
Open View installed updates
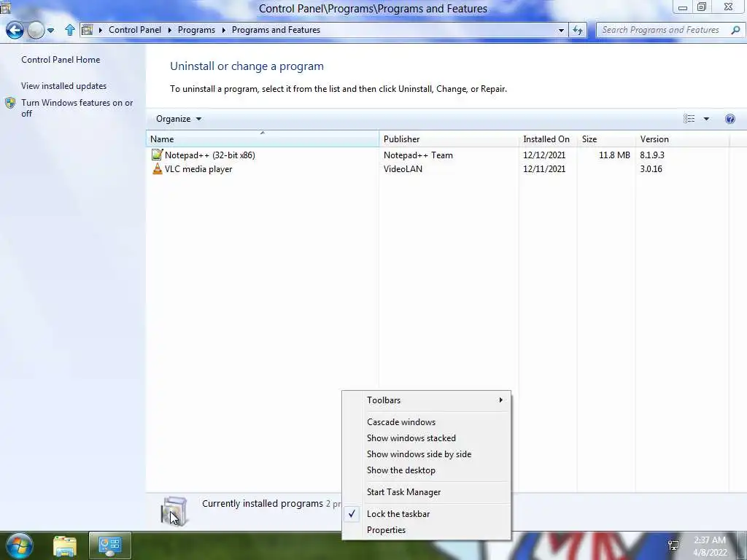tap(64, 86)
